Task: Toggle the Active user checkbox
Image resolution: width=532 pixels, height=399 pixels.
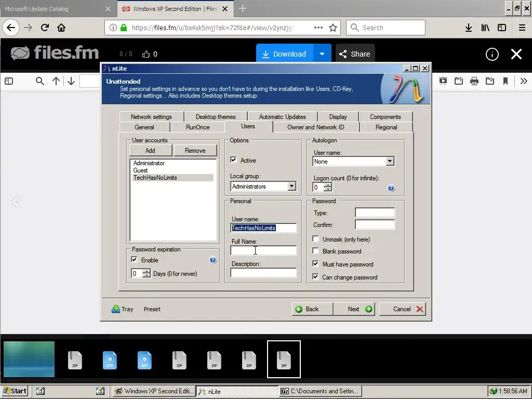Action: pyautogui.click(x=233, y=160)
